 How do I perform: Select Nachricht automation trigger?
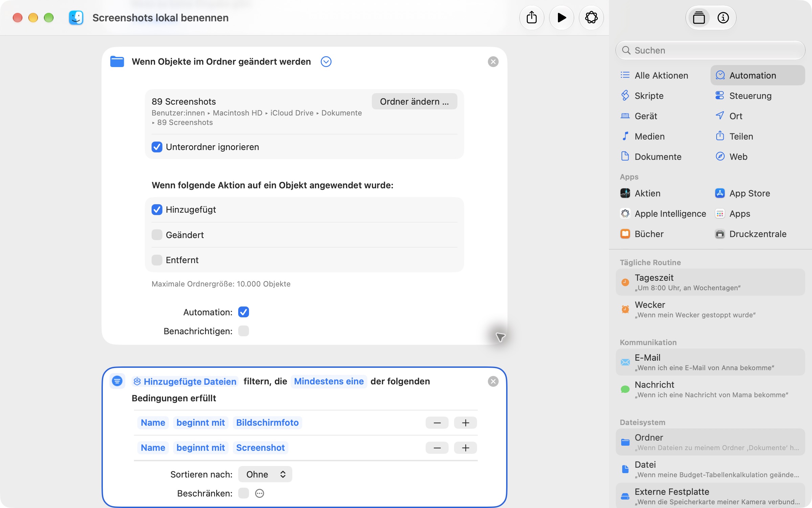click(710, 389)
